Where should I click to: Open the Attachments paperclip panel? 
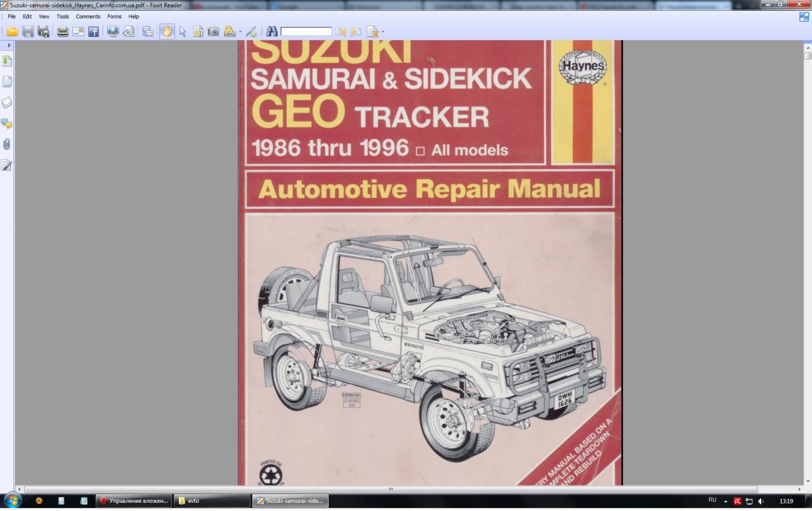(7, 144)
